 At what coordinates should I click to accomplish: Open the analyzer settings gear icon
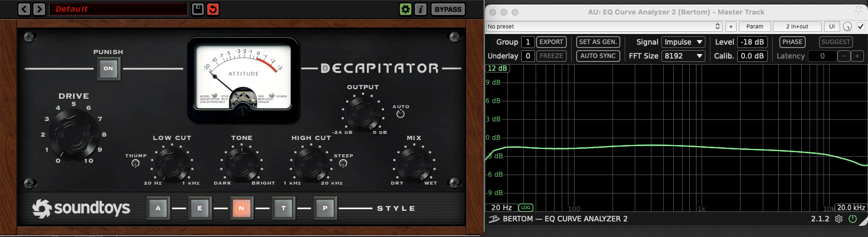click(838, 219)
